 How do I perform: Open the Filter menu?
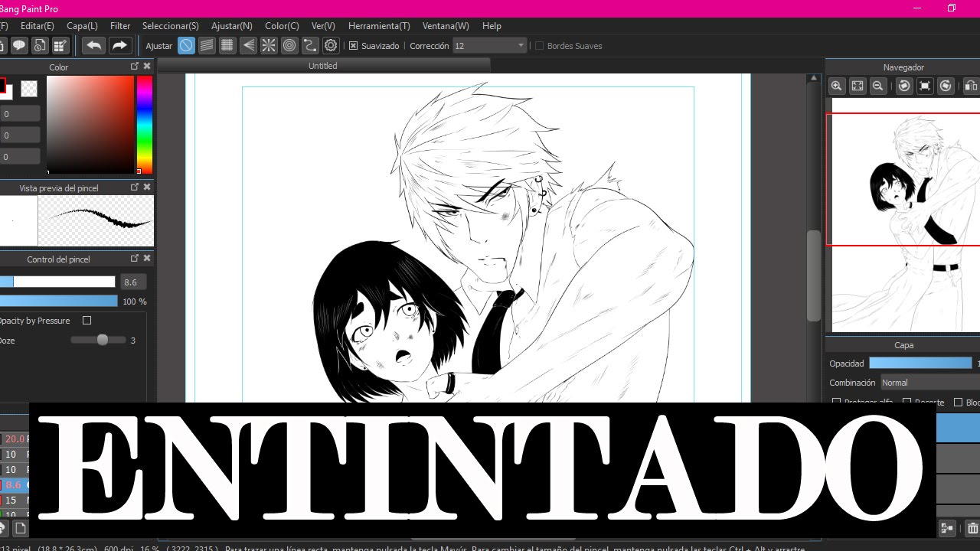pos(120,26)
